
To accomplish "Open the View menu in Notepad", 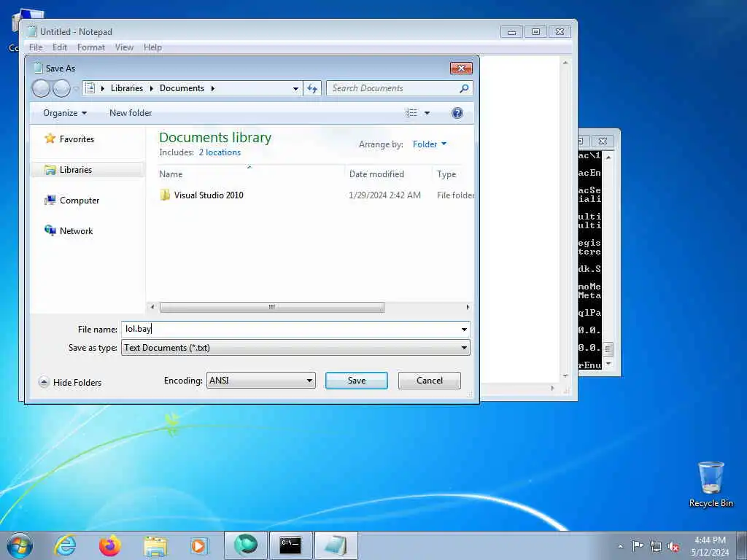I will pyautogui.click(x=124, y=47).
